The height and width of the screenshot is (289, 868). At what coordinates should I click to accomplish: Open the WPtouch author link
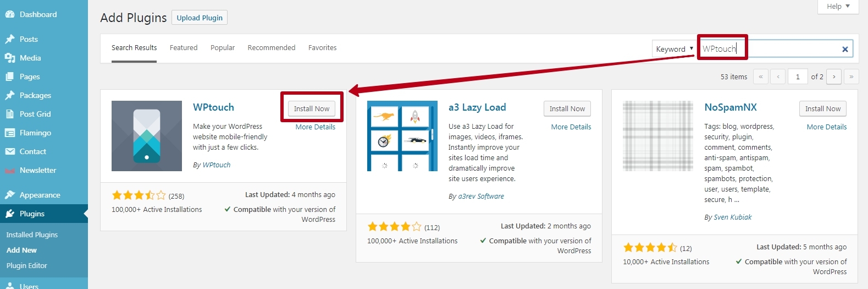217,165
